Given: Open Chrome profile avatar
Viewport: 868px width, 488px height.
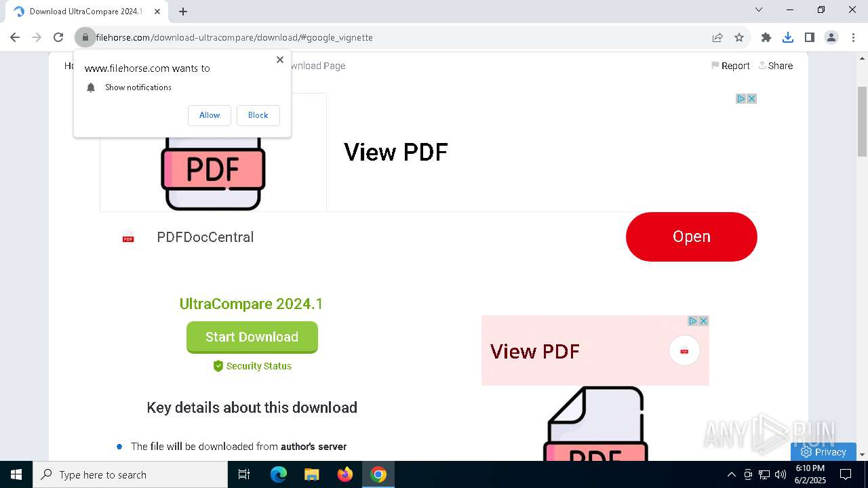Looking at the screenshot, I should (831, 37).
